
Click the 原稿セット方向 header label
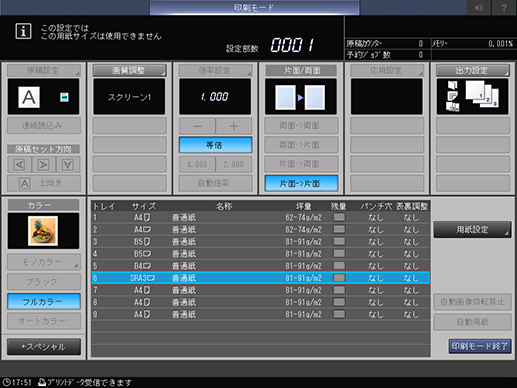pyautogui.click(x=44, y=149)
